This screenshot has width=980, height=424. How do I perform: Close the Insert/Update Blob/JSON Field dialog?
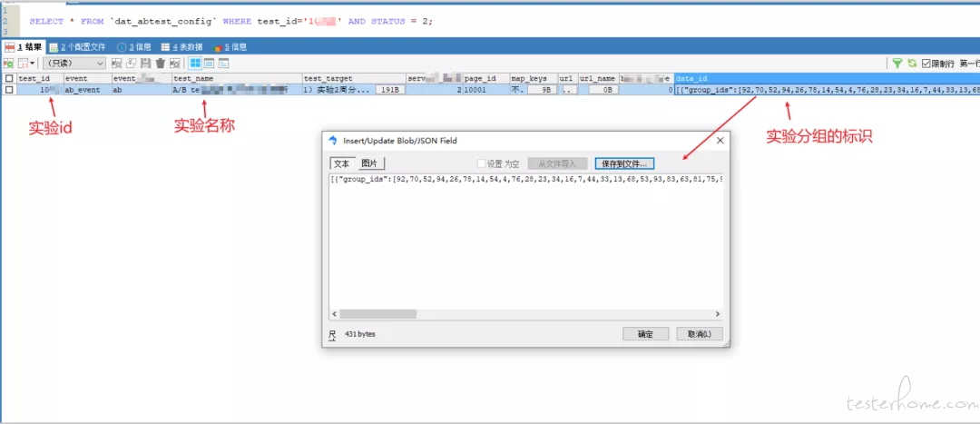click(x=719, y=141)
